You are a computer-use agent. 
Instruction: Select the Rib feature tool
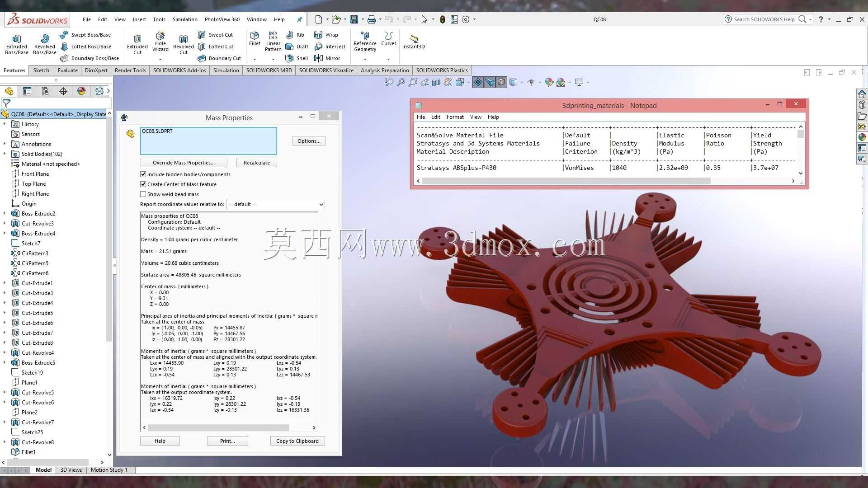295,35
